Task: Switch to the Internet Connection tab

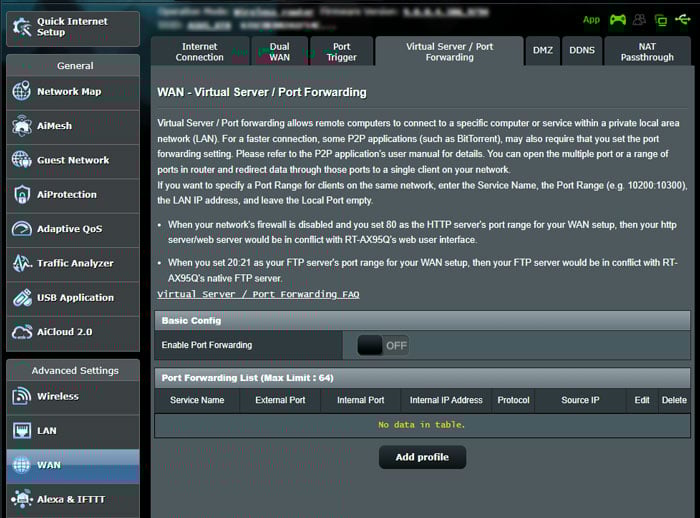Action: 200,52
